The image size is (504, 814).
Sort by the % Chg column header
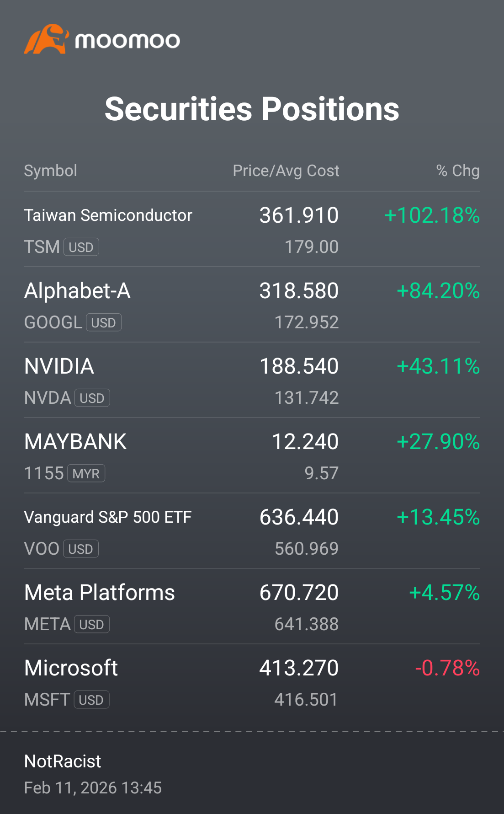[x=458, y=171]
